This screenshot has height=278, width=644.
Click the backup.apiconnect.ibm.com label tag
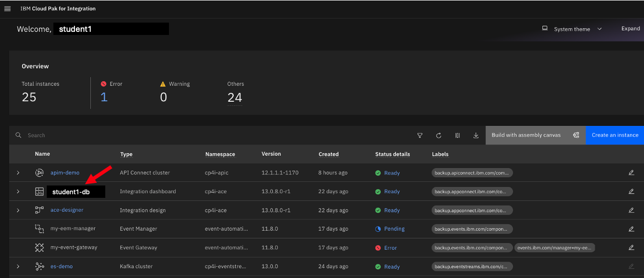coord(472,173)
